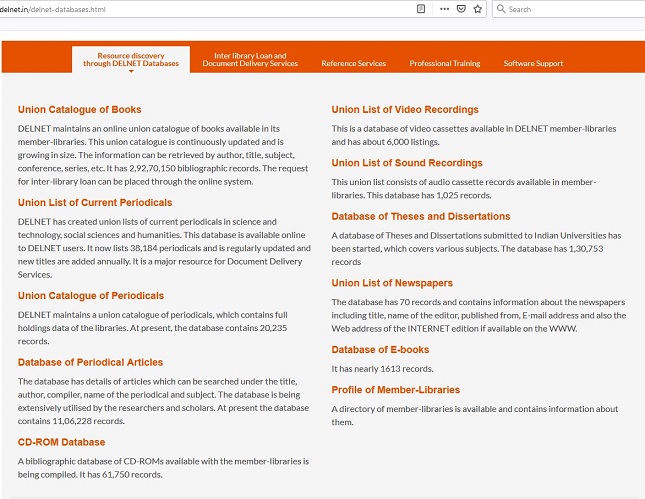Toggle Reader View icon in address bar

[x=421, y=9]
